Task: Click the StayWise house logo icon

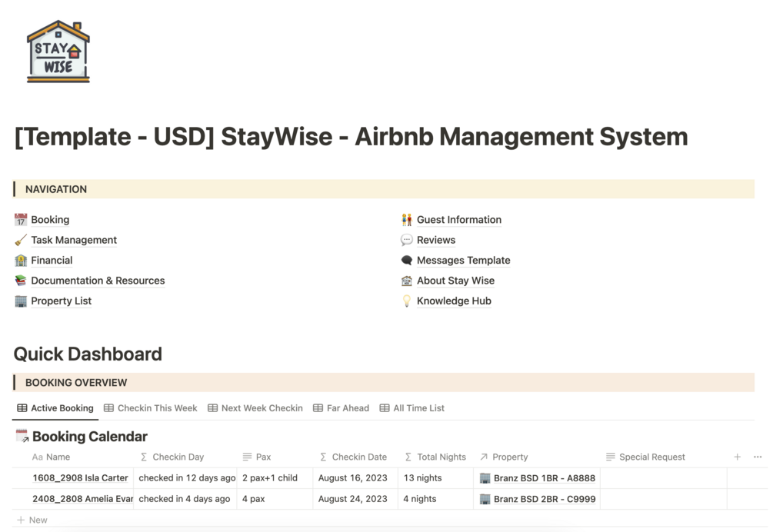Action: pos(58,52)
